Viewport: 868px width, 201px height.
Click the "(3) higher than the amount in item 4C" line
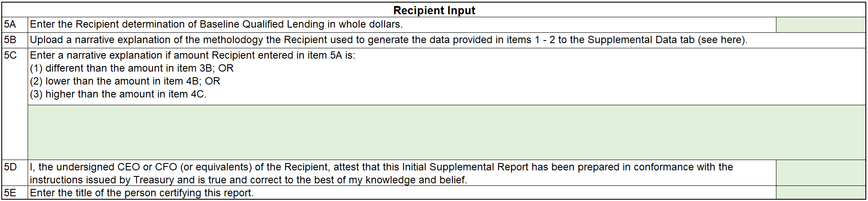pyautogui.click(x=118, y=94)
